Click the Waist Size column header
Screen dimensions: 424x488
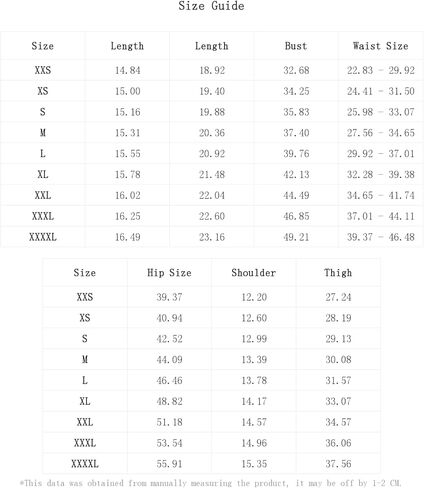[x=381, y=46]
